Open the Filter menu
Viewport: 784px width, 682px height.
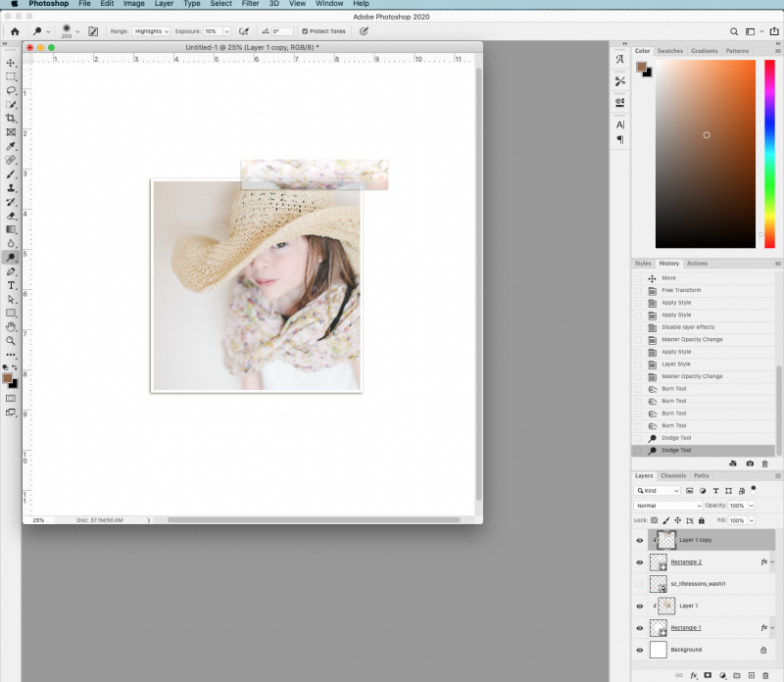pos(250,4)
